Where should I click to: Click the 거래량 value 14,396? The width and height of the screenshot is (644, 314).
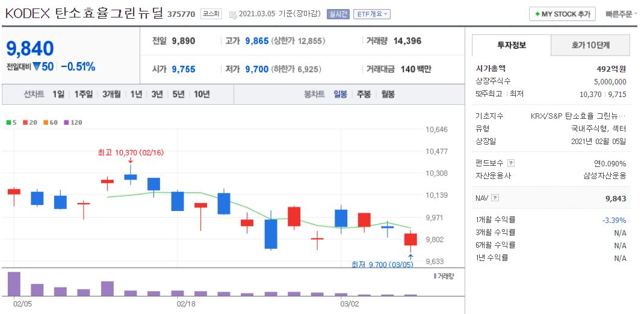pos(407,41)
